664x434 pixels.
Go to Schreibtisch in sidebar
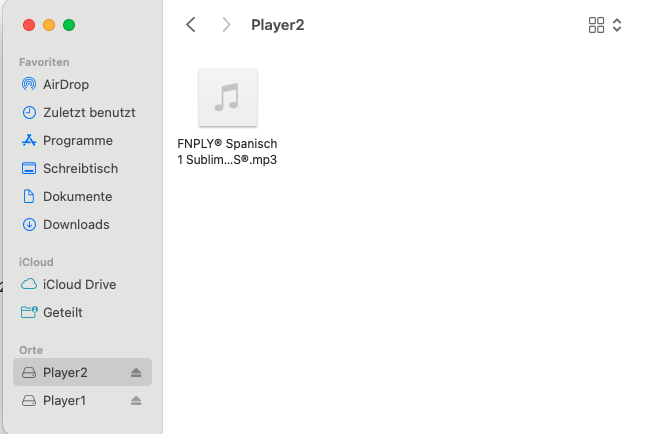80,169
